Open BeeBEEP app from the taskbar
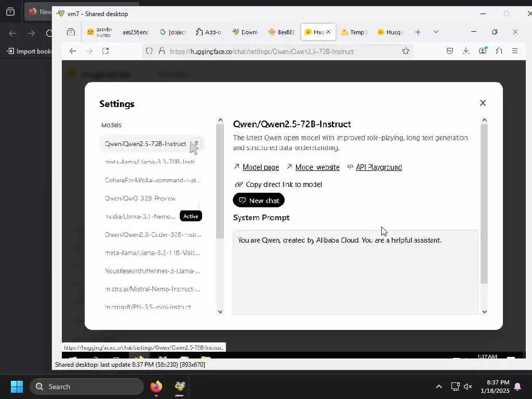The image size is (532, 399). [180, 387]
